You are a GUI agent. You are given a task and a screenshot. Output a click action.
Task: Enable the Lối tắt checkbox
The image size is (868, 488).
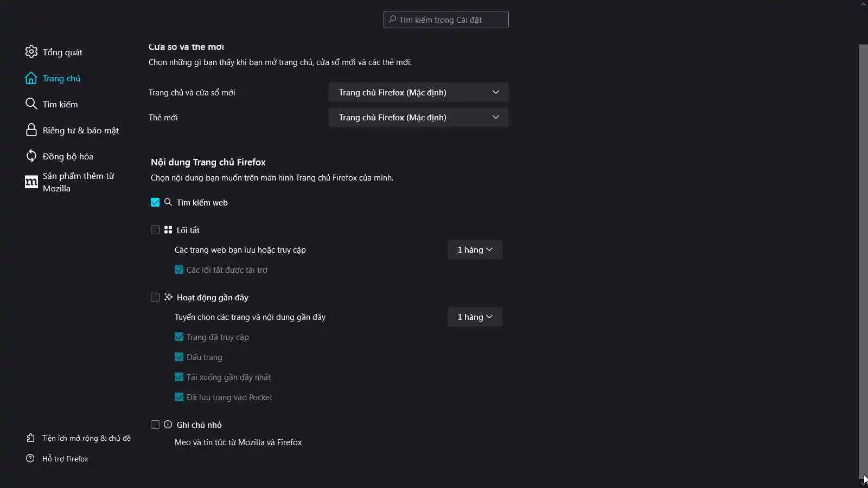155,230
